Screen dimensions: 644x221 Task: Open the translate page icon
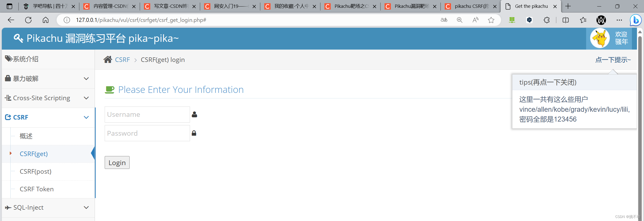(x=444, y=20)
